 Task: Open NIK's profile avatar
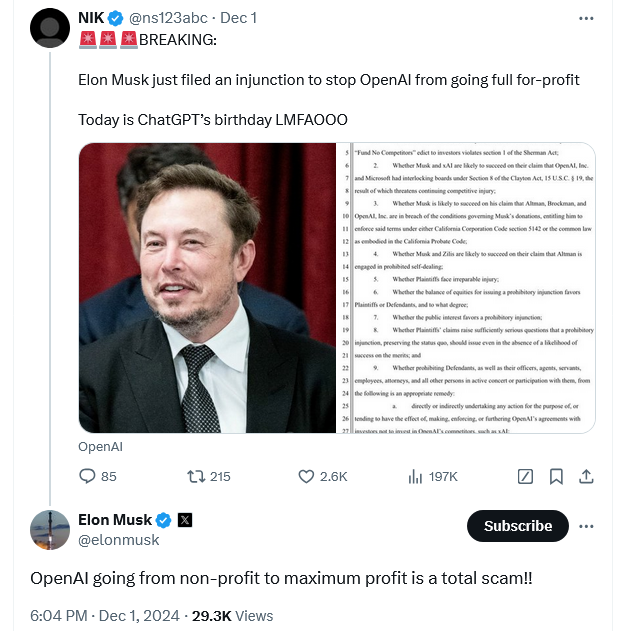50,28
